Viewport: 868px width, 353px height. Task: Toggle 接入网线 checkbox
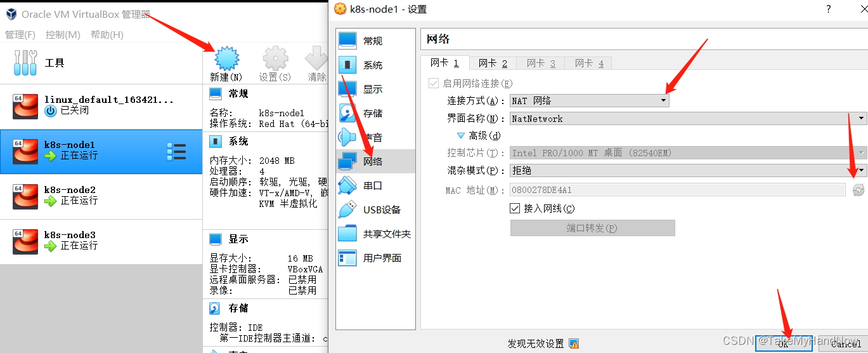tap(515, 208)
